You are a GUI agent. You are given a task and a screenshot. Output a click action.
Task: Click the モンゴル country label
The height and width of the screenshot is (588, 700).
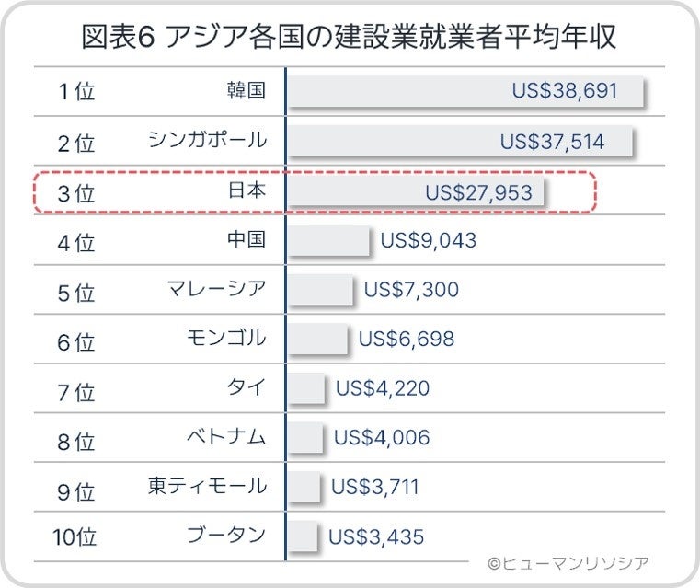[225, 339]
